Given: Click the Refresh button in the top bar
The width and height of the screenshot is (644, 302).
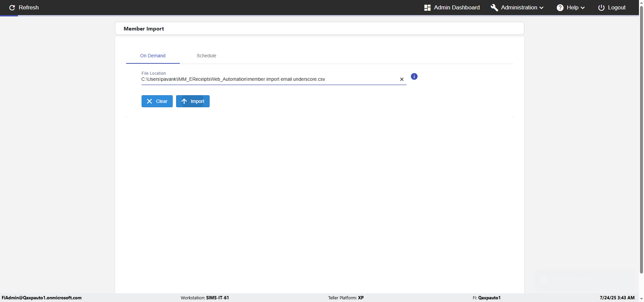Looking at the screenshot, I should point(24,7).
